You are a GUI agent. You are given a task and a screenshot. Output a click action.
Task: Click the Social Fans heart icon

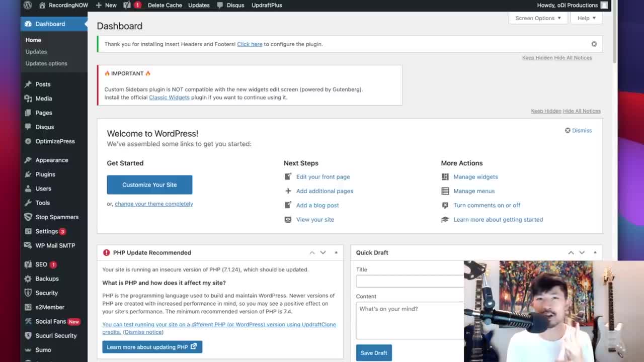(28, 321)
